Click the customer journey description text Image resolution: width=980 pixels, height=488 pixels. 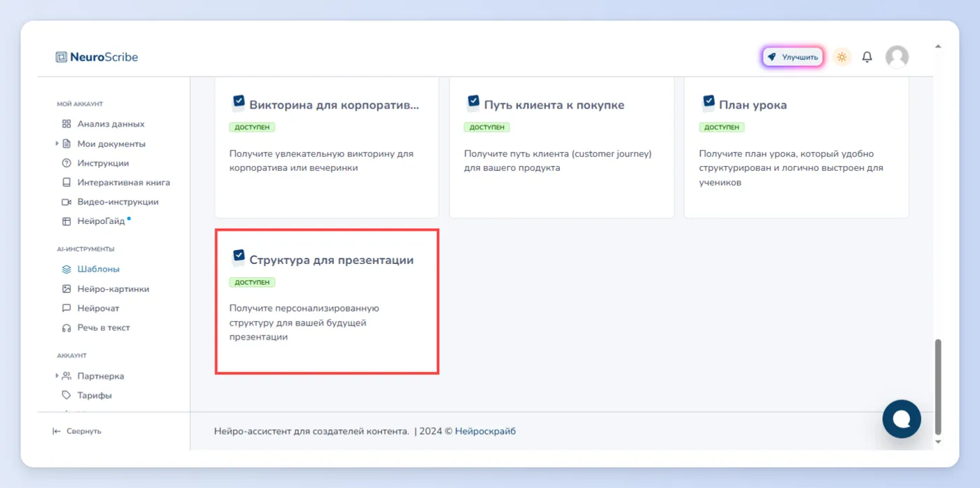click(558, 161)
